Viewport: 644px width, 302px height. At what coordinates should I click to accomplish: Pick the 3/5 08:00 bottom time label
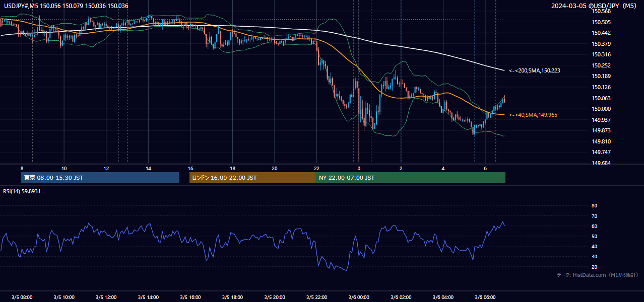pyautogui.click(x=22, y=297)
